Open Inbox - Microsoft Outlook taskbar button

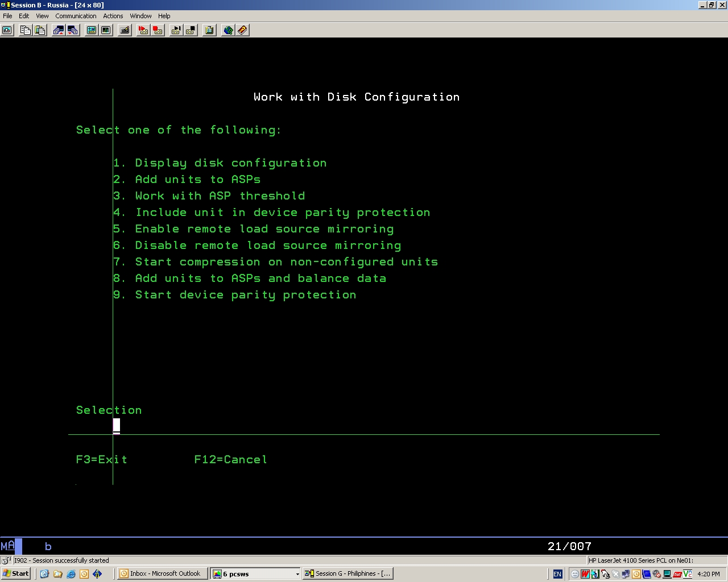tap(162, 573)
